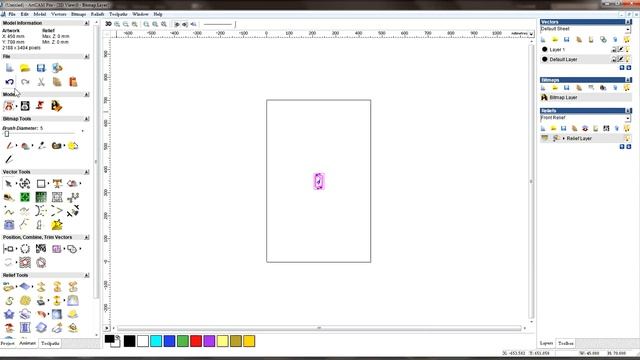
Task: Select the Layer 1 vector layer
Action: 585,49
